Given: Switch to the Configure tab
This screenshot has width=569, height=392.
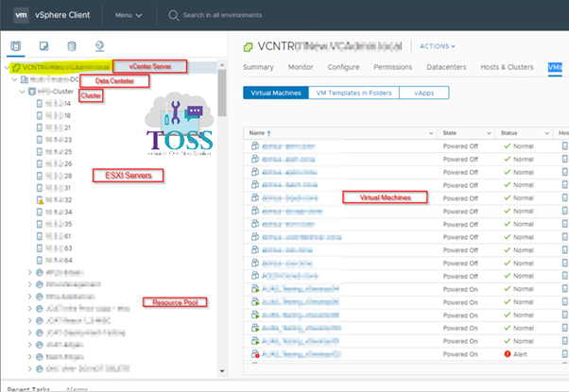Looking at the screenshot, I should click(343, 67).
